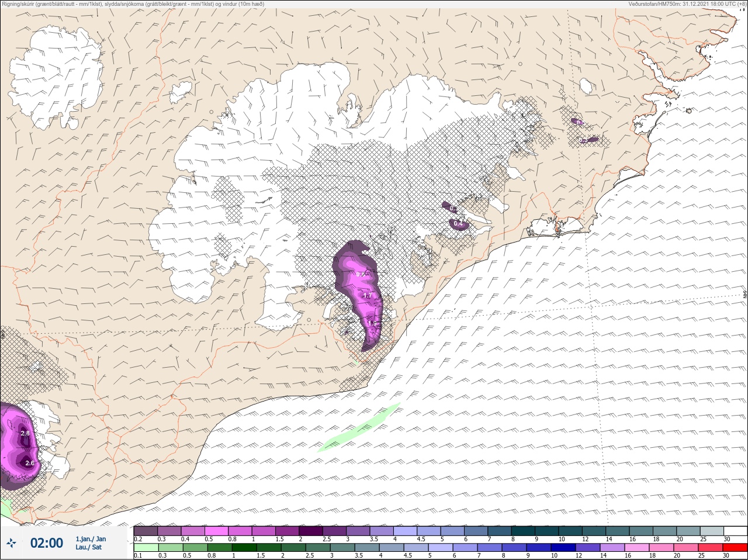Screen dimensions: 748x560
Task: Click the 'Lau./ Sat' weekday label
Action: pos(88,548)
